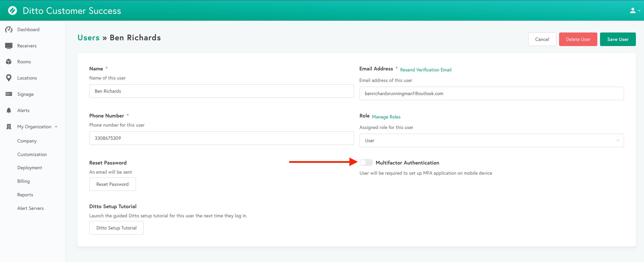Click the Dashboard gauge icon

click(9, 29)
